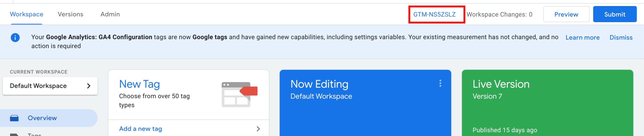
Task: Switch to the Versions tab
Action: pyautogui.click(x=70, y=14)
